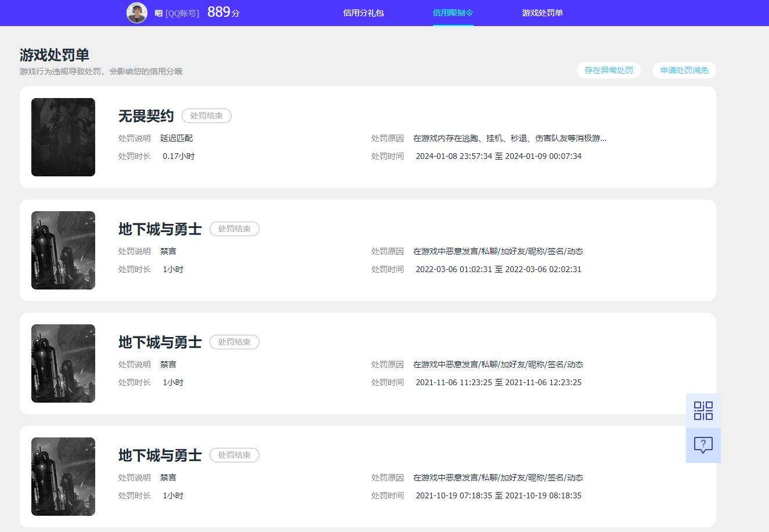Click 禁言 description in 2021-11-06 record

tap(168, 364)
